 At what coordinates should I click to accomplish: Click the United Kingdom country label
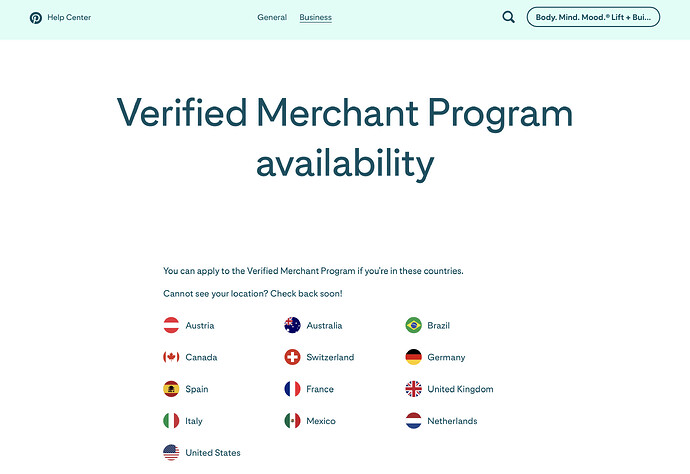tap(460, 389)
